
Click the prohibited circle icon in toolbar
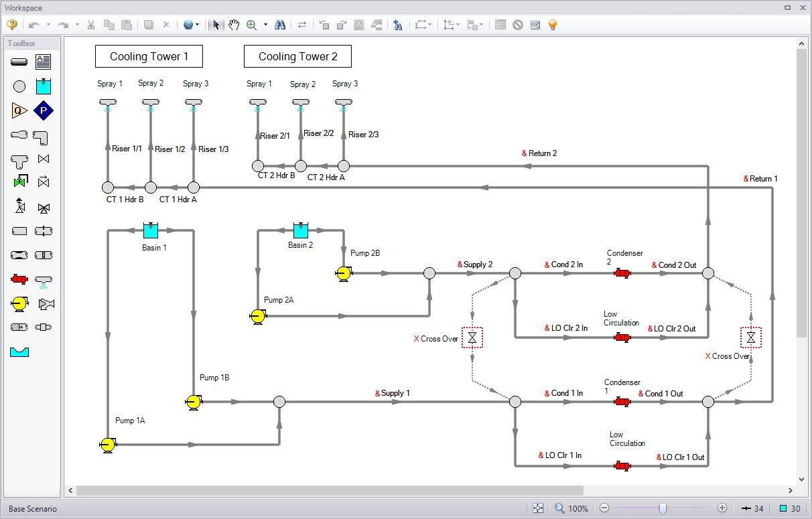tap(518, 25)
